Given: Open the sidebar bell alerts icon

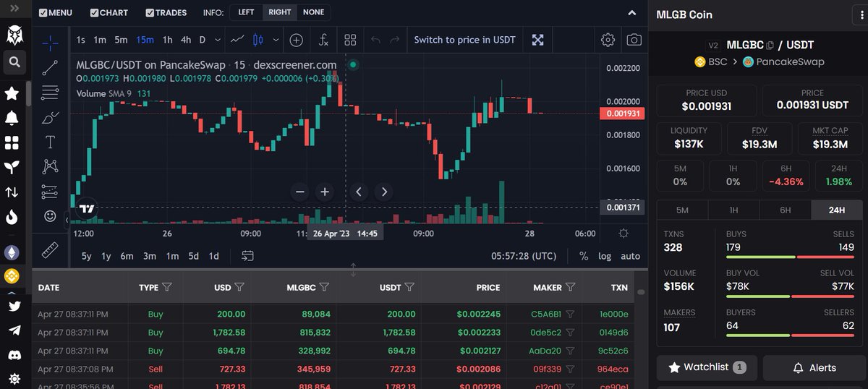Looking at the screenshot, I should coord(12,118).
